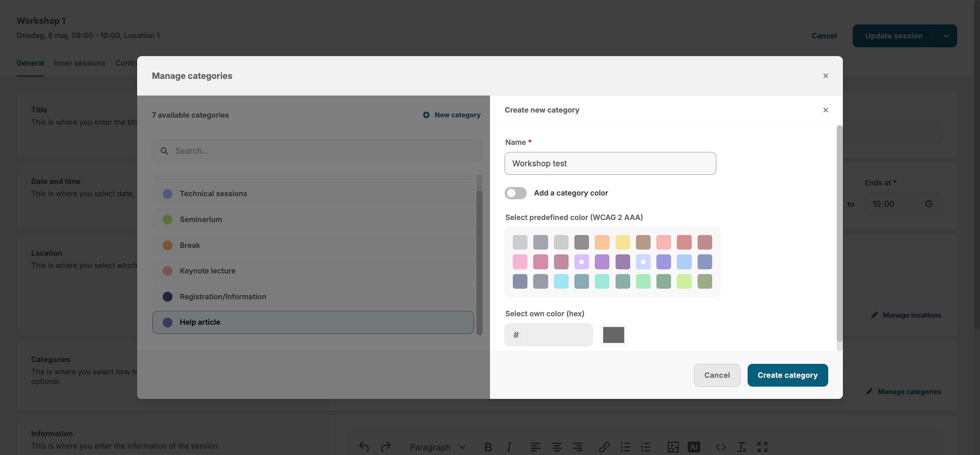Image resolution: width=980 pixels, height=455 pixels.
Task: Open the General tab
Action: (30, 63)
